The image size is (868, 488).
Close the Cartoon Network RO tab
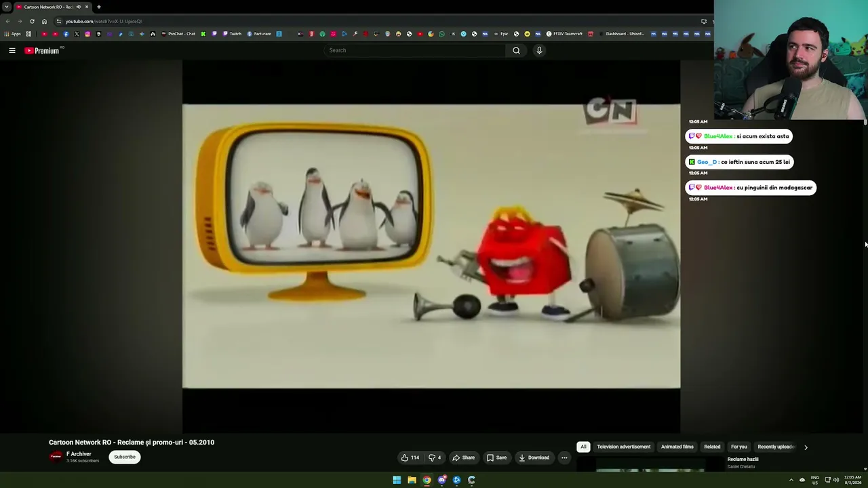[87, 7]
